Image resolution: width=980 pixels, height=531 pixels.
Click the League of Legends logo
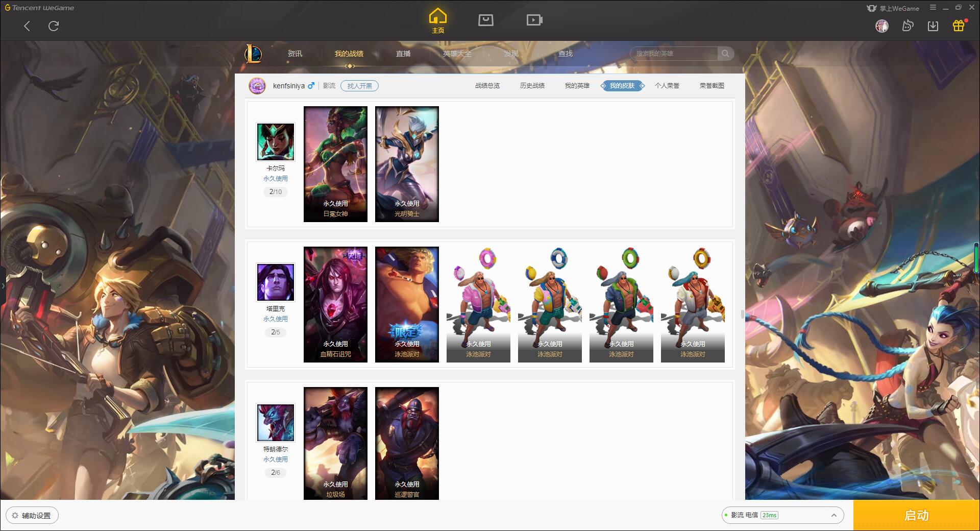click(253, 54)
